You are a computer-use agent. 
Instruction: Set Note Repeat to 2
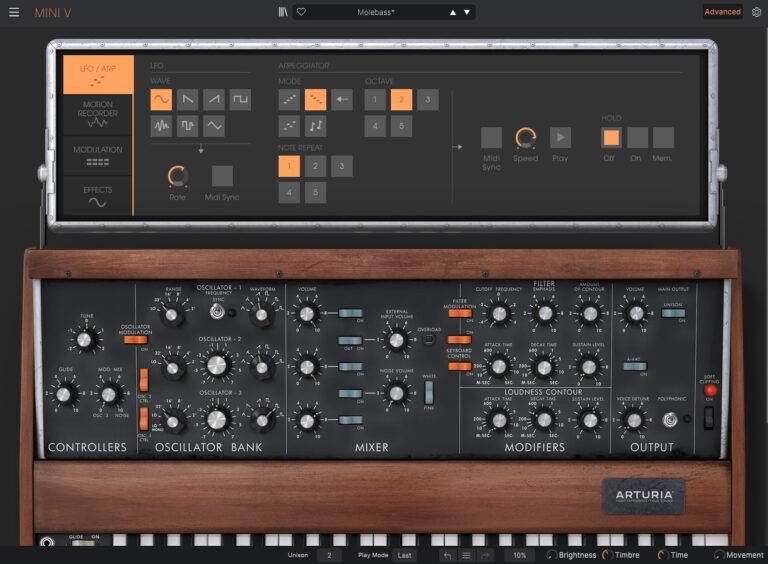315,166
